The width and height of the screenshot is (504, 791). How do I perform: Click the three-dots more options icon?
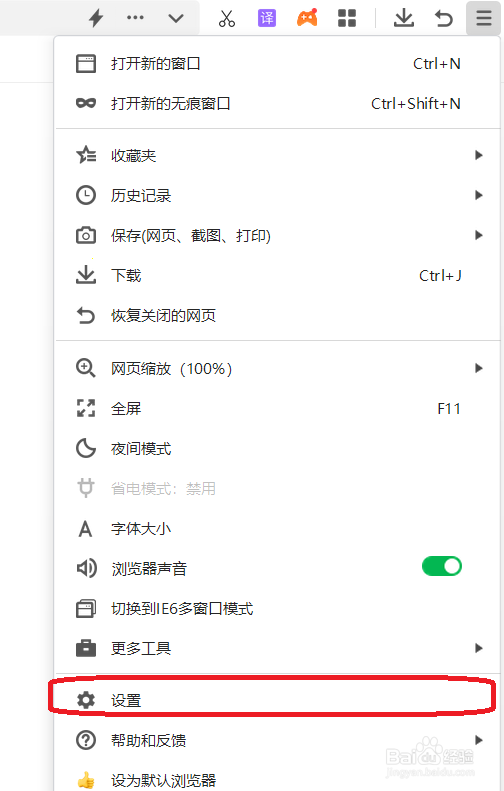135,18
